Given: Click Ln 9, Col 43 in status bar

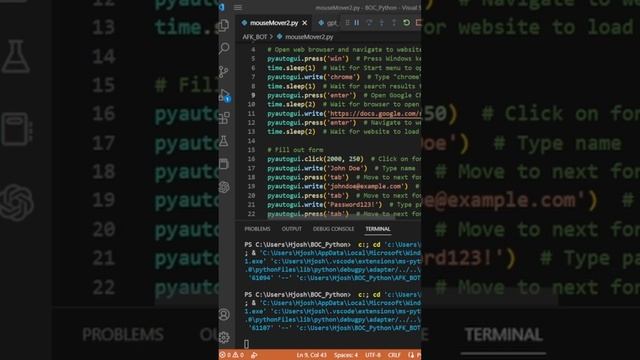Looking at the screenshot, I should 311,355.
